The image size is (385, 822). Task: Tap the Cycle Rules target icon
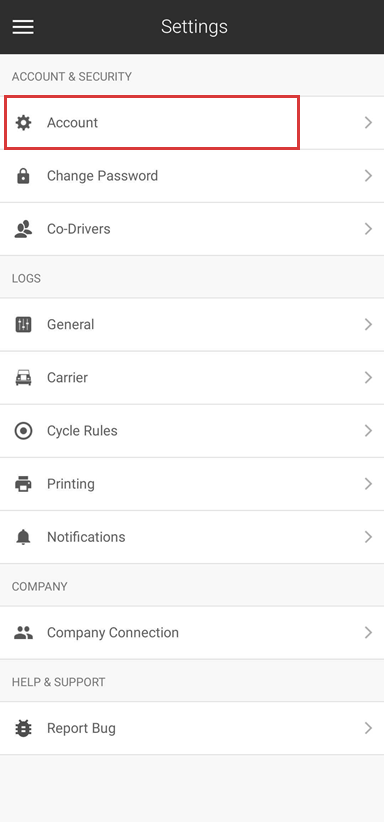tap(23, 431)
